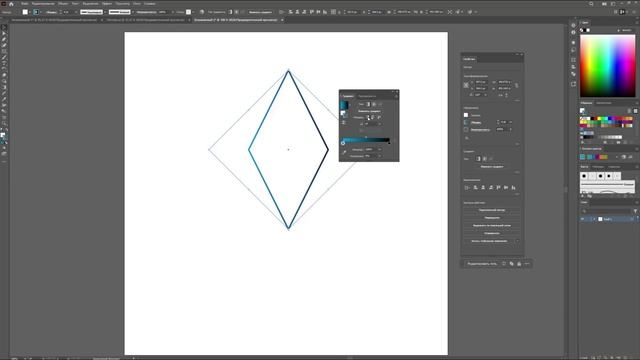This screenshot has width=640, height=360.
Task: Open the arrange documents icon in the top bar
Action: [604, 4]
